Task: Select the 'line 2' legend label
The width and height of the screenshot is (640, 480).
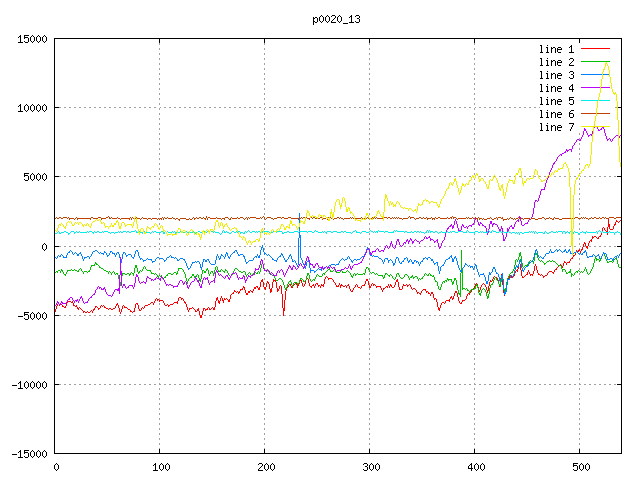Action: pyautogui.click(x=556, y=62)
